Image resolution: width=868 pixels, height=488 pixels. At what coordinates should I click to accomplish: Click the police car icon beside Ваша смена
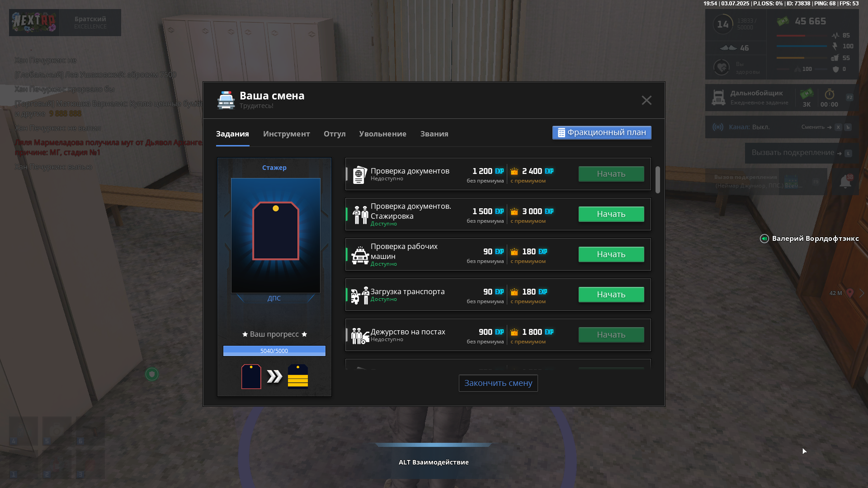[226, 100]
